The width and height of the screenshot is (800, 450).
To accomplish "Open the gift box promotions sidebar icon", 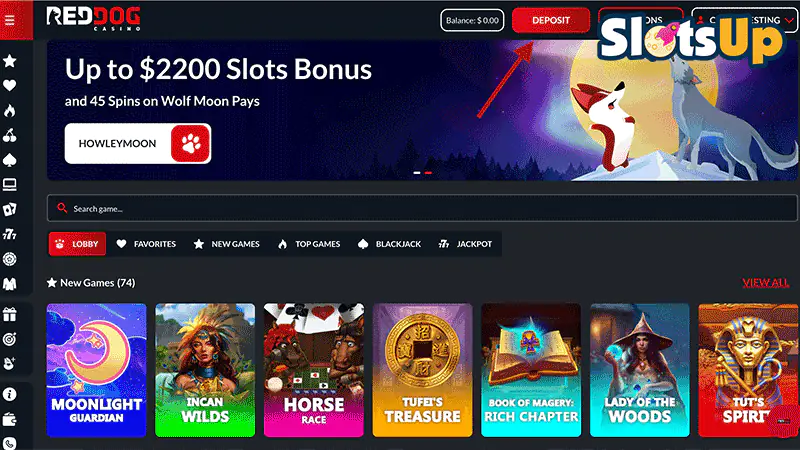I will [x=10, y=315].
